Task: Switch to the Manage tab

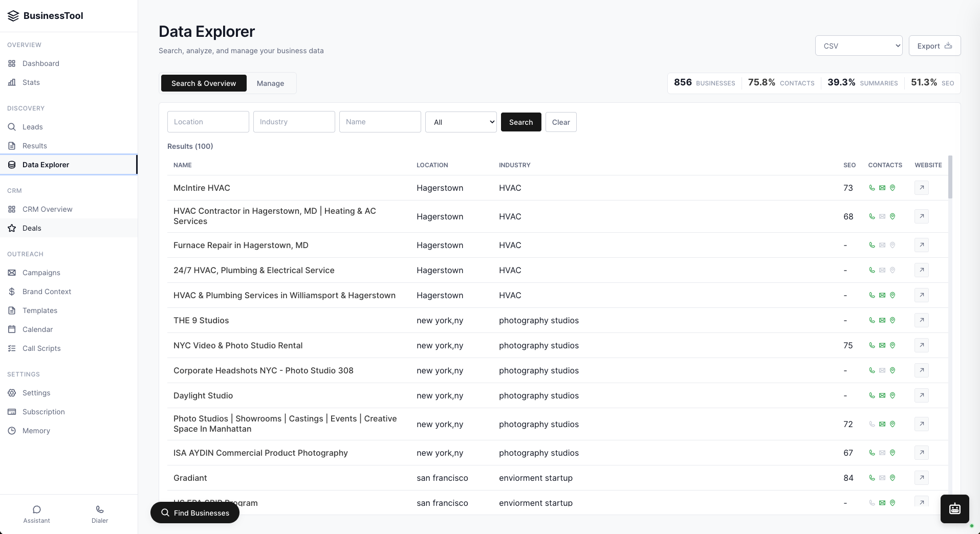Action: (270, 83)
